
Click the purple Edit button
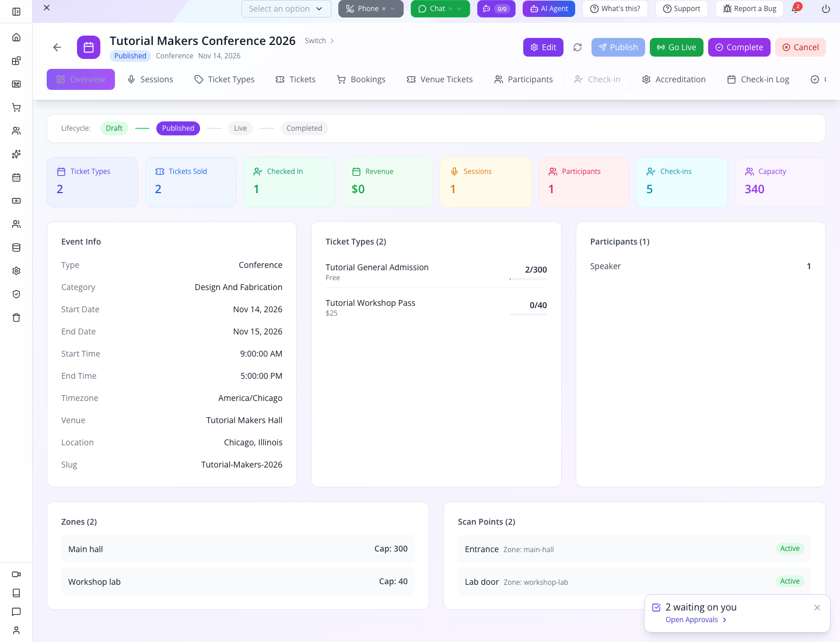(543, 47)
